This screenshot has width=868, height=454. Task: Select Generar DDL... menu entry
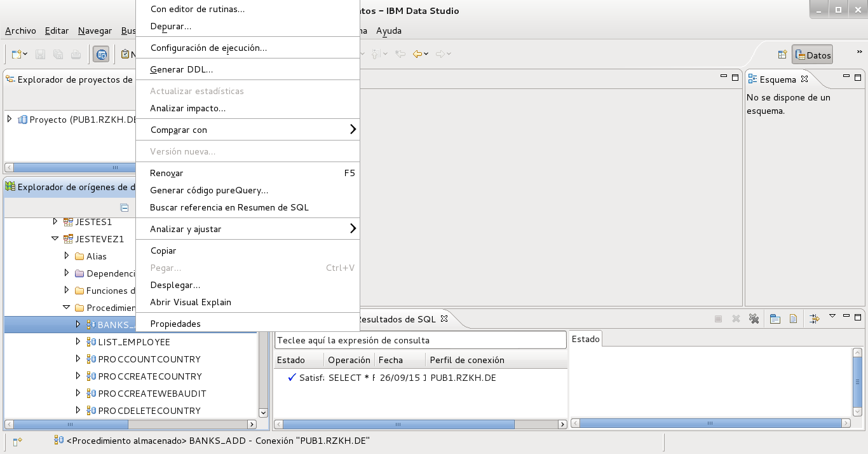(x=248, y=69)
